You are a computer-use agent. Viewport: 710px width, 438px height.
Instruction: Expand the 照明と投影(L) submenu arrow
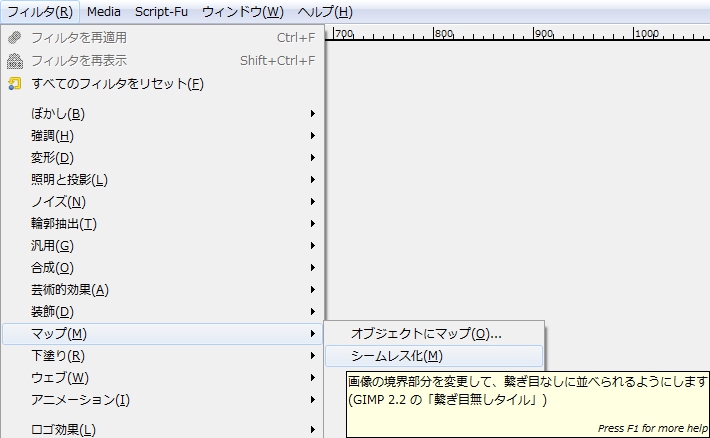tap(312, 180)
